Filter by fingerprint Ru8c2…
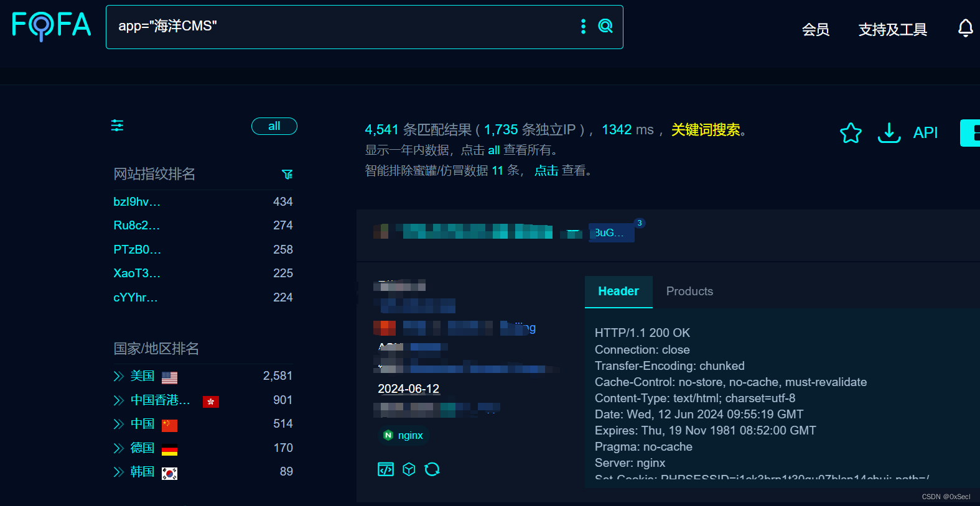 click(137, 226)
